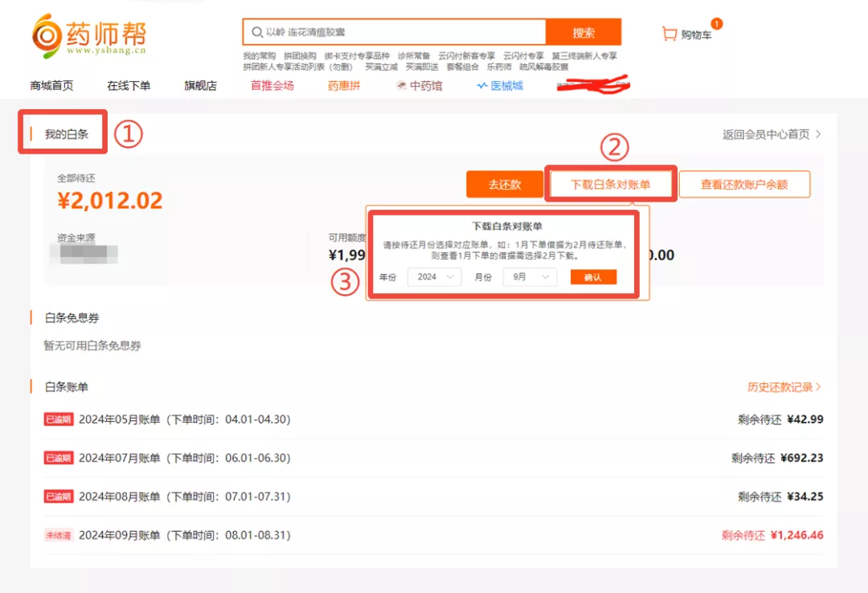Viewport: 868px width, 593px height.
Task: Click the 去还款 button
Action: (x=504, y=184)
